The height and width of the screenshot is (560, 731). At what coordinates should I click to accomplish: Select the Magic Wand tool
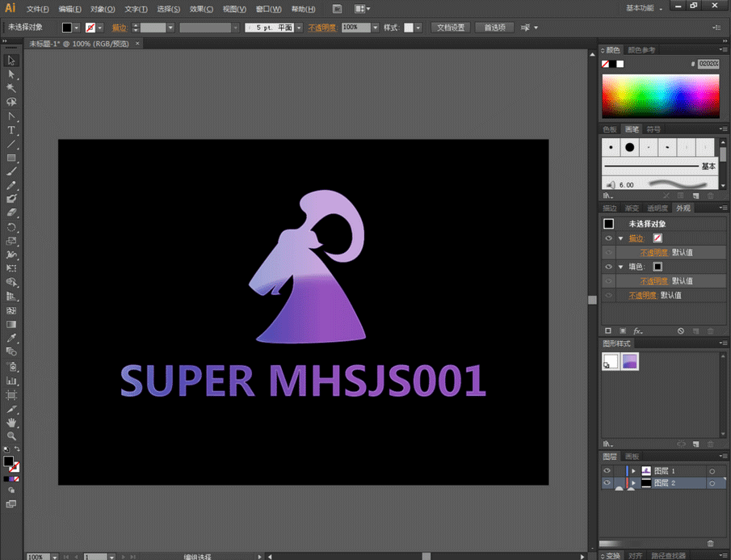(x=11, y=88)
